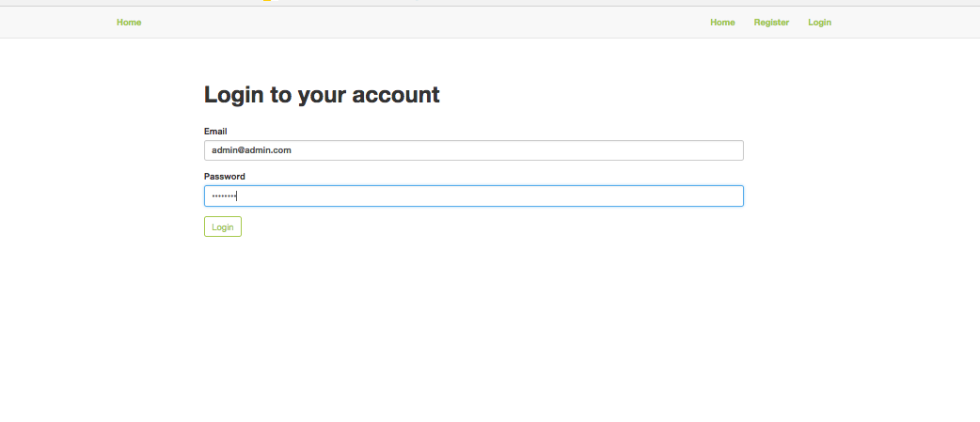This screenshot has width=980, height=422.
Task: Focus the Email input field
Action: 473,150
